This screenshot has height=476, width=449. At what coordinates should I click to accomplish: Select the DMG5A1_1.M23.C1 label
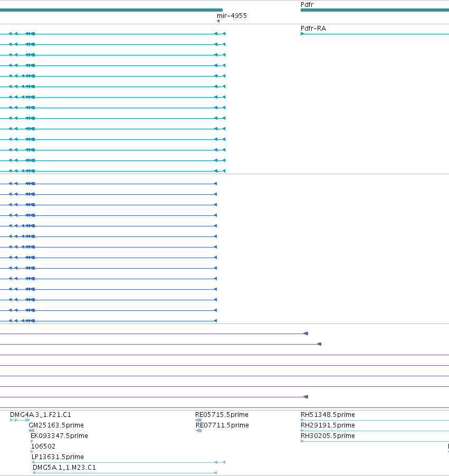(64, 468)
